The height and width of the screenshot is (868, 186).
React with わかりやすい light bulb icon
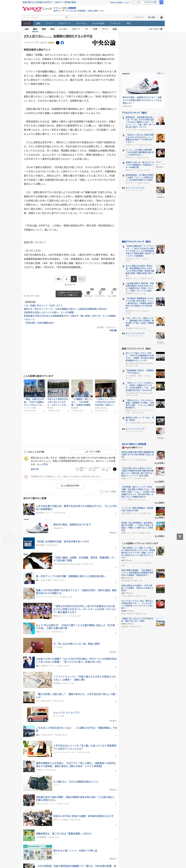click(x=100, y=293)
